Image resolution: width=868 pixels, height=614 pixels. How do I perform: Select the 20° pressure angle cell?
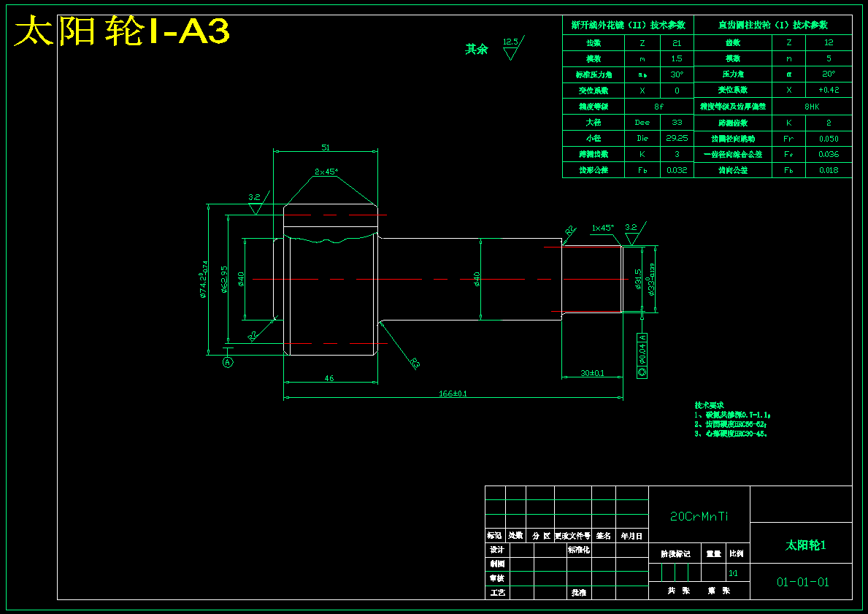click(x=829, y=74)
